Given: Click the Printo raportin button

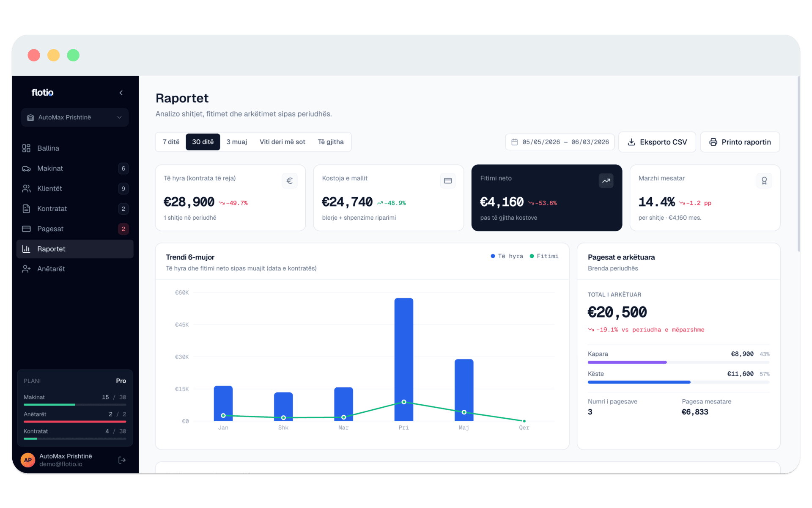Looking at the screenshot, I should pyautogui.click(x=740, y=142).
